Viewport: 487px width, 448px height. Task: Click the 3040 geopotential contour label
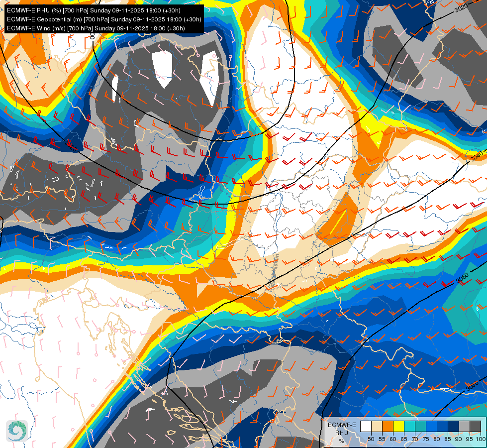(477, 156)
